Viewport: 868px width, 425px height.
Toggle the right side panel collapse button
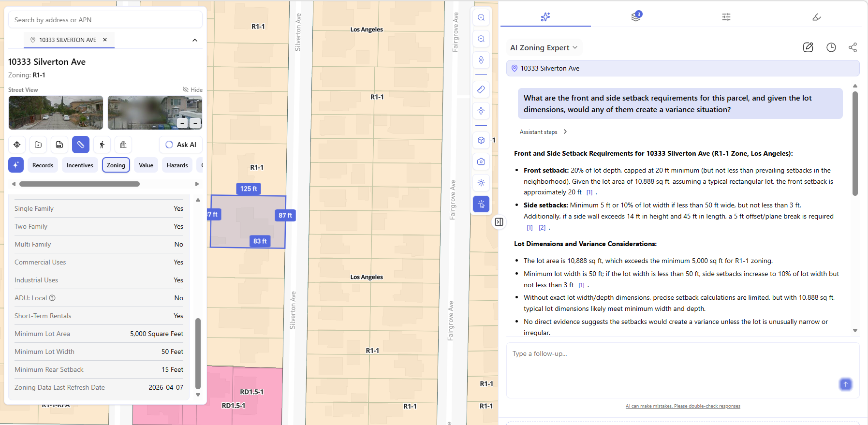[x=499, y=222]
